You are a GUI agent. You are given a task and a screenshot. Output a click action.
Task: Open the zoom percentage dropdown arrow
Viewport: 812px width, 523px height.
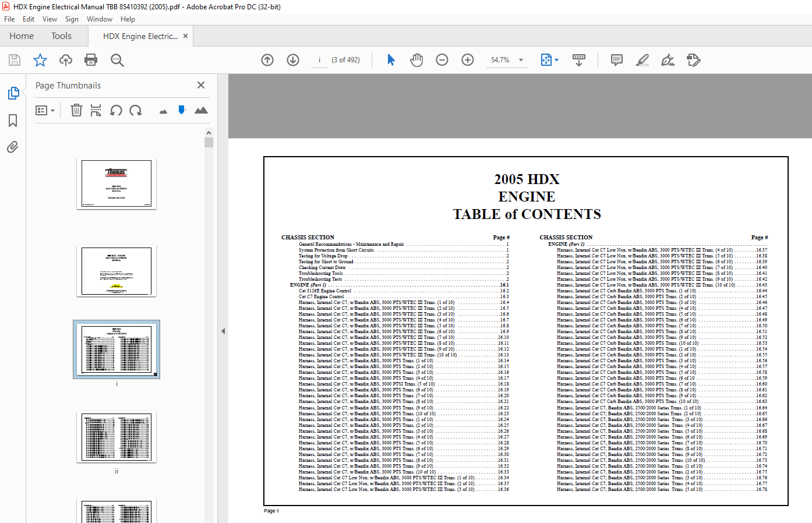click(521, 60)
